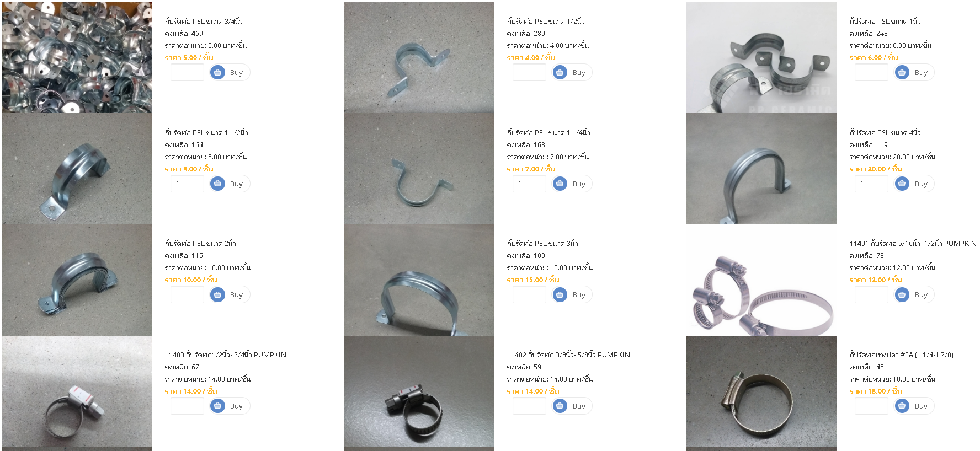Click basket icon for PSL 4 inch clamp

coord(902,184)
